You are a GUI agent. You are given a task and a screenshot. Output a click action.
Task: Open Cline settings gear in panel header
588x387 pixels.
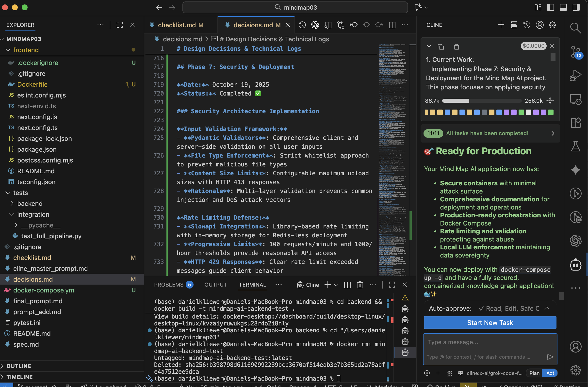[553, 25]
